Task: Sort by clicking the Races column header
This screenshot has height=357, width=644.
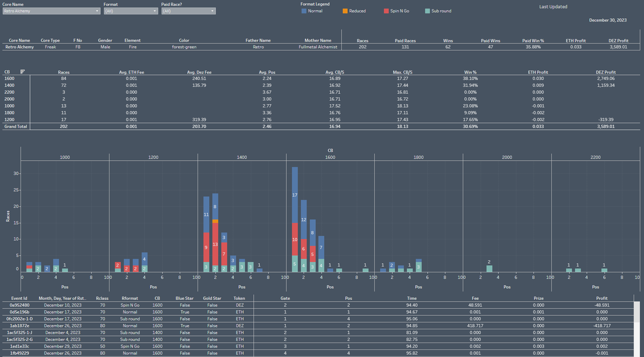Action: click(63, 71)
